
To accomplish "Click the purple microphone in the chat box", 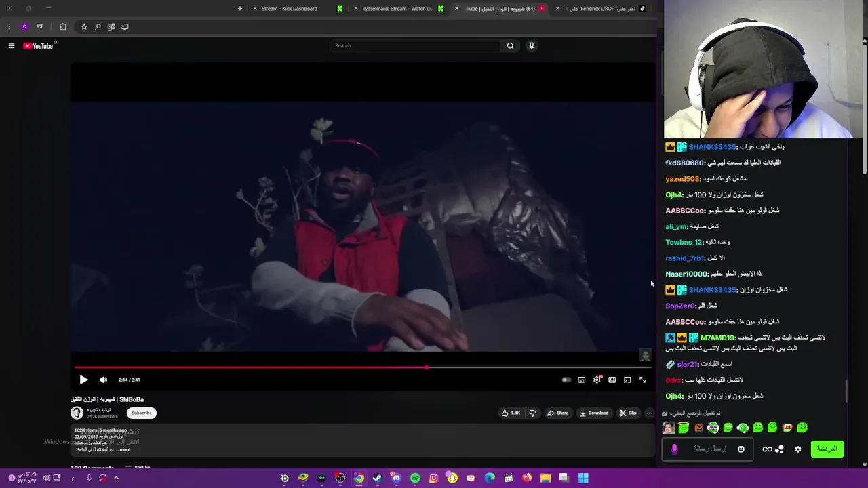I will [x=674, y=449].
